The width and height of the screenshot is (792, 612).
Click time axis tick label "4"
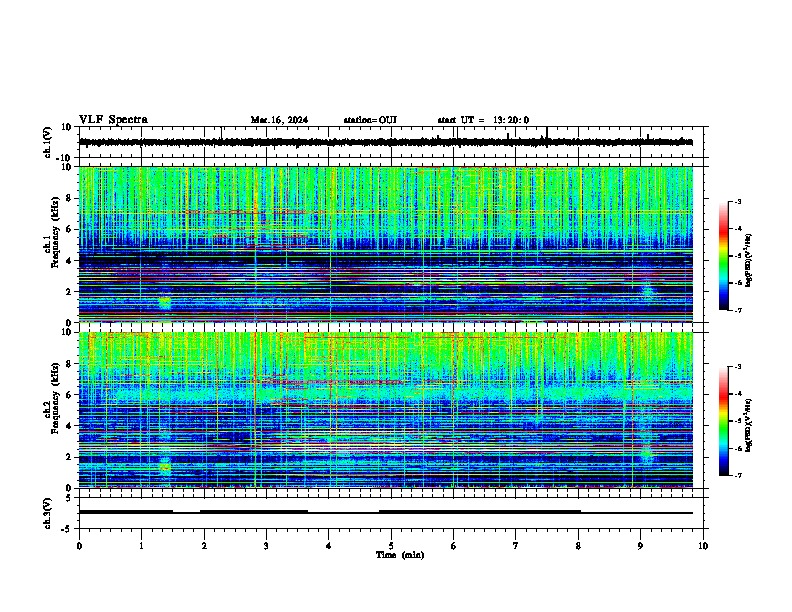pos(329,546)
